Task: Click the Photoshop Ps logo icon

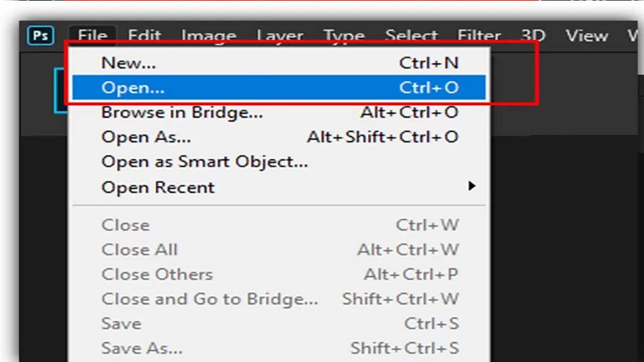Action: click(x=41, y=36)
